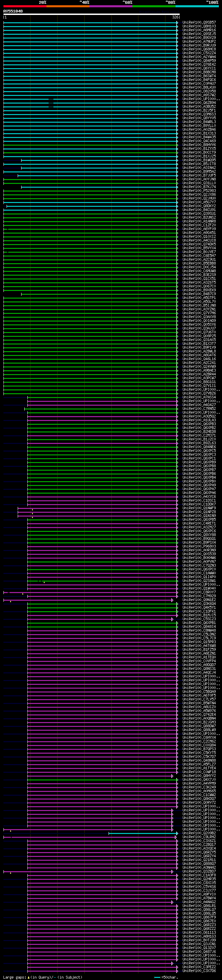Image resolution: width=222 pixels, height=980 pixels.
Task: Click the orange ~40% identity legend bar
Action: pyautogui.click(x=68, y=6)
